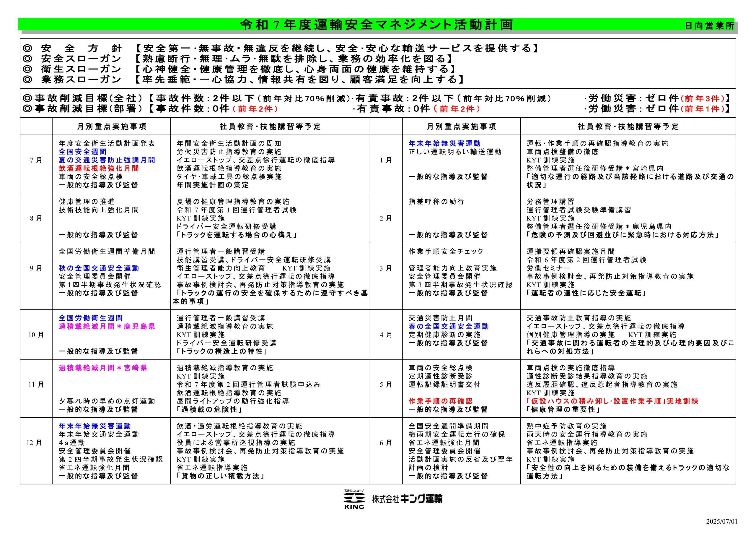
Task: Click magenta text 過積載絶滅月間＊宮崎県
Action: point(103,368)
